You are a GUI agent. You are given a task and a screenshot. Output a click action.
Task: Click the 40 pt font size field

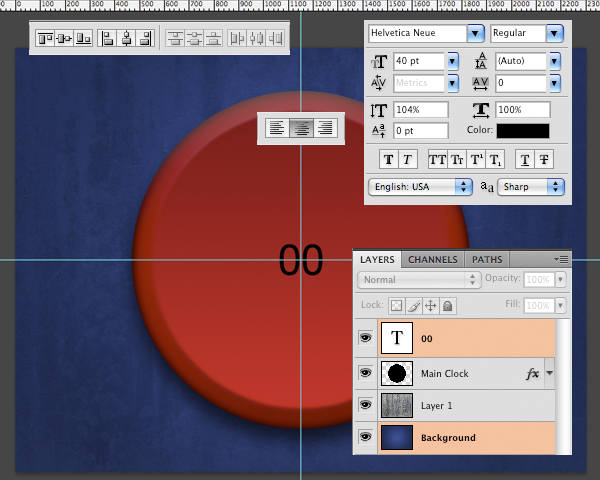click(x=419, y=61)
